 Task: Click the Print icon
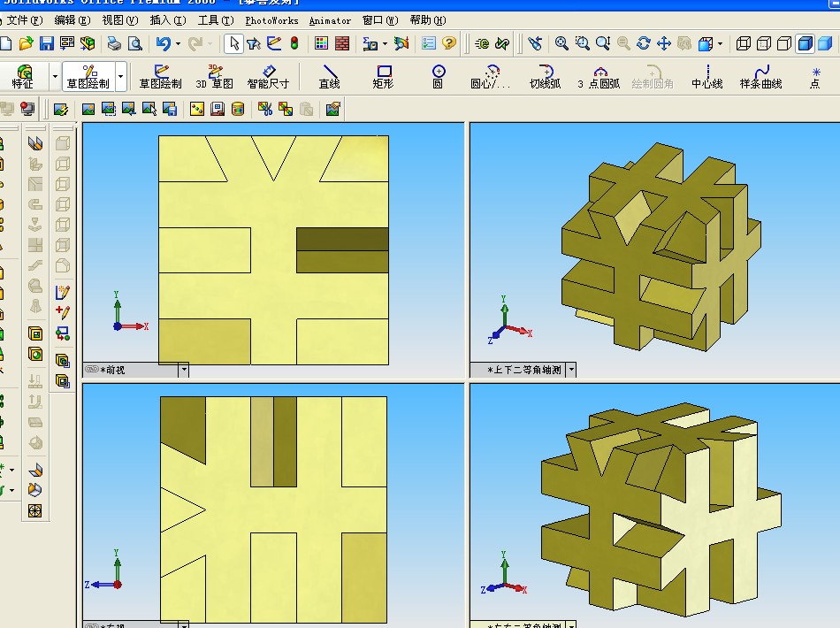(x=113, y=43)
